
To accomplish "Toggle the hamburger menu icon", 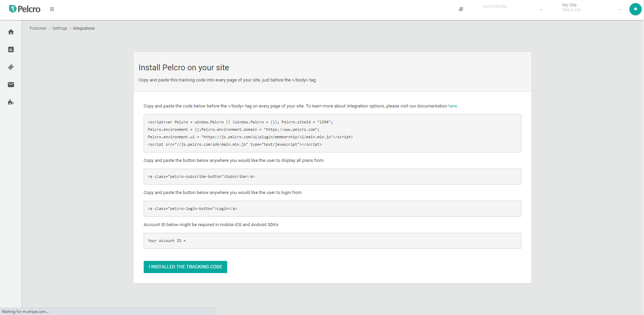I will (x=52, y=9).
